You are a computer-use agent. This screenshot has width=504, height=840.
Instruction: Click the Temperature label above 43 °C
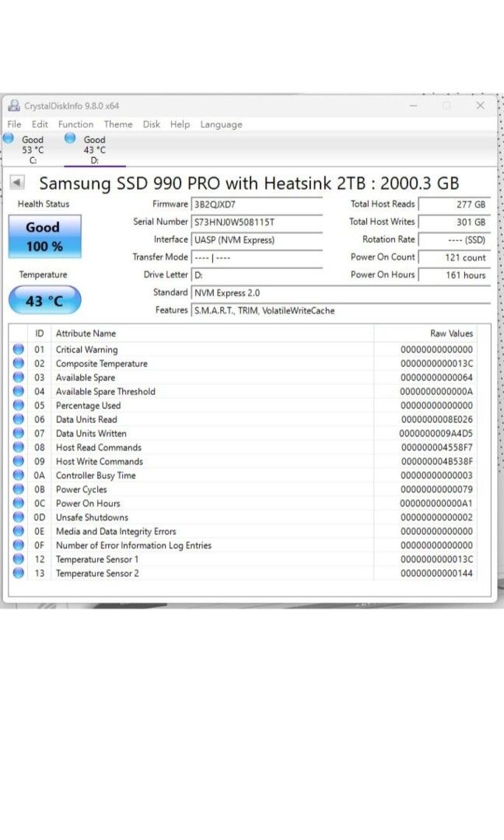(44, 275)
